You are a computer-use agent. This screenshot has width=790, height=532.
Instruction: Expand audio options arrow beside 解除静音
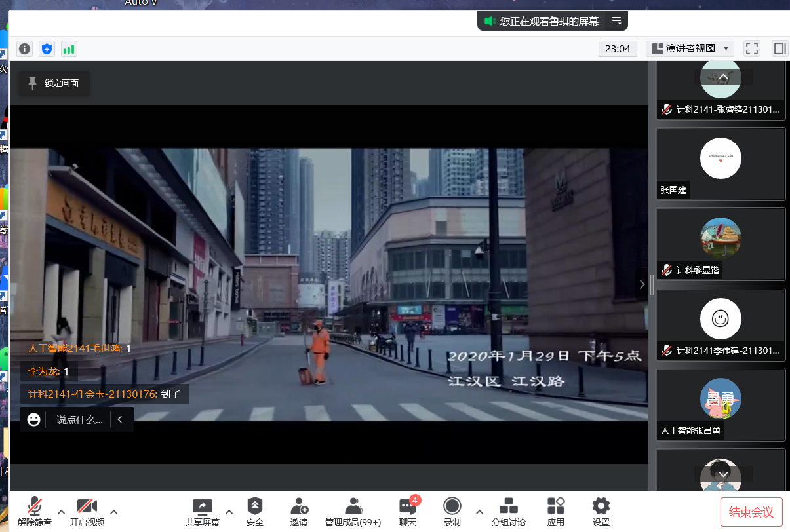point(61,512)
